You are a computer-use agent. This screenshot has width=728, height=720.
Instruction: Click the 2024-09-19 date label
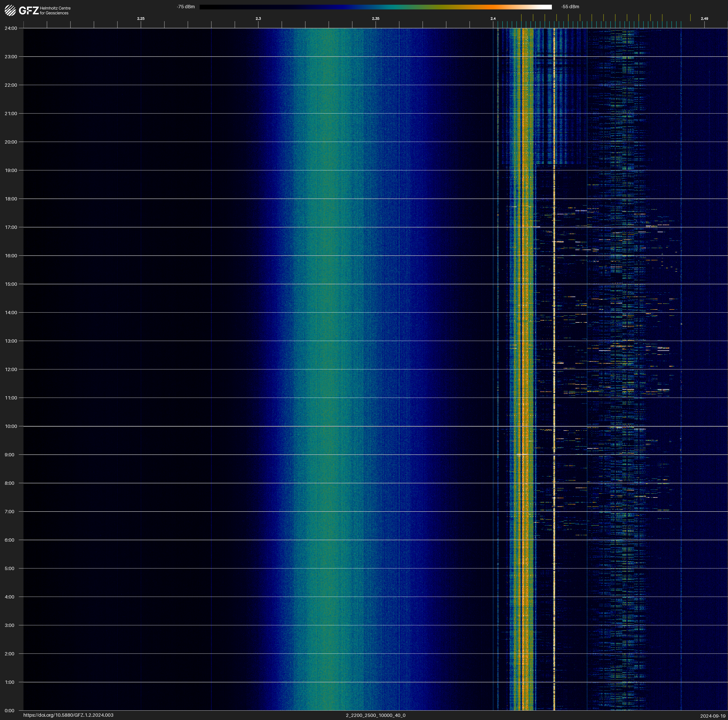point(713,716)
